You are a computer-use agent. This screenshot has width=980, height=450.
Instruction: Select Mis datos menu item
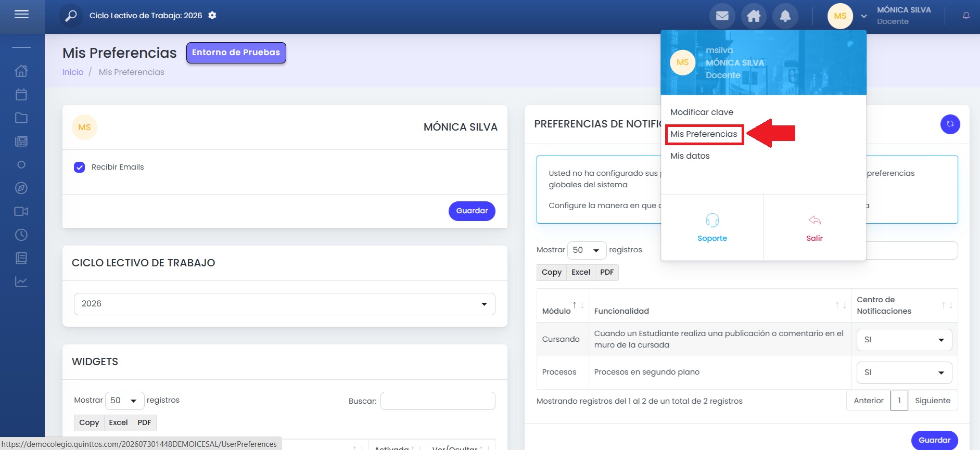pyautogui.click(x=690, y=156)
